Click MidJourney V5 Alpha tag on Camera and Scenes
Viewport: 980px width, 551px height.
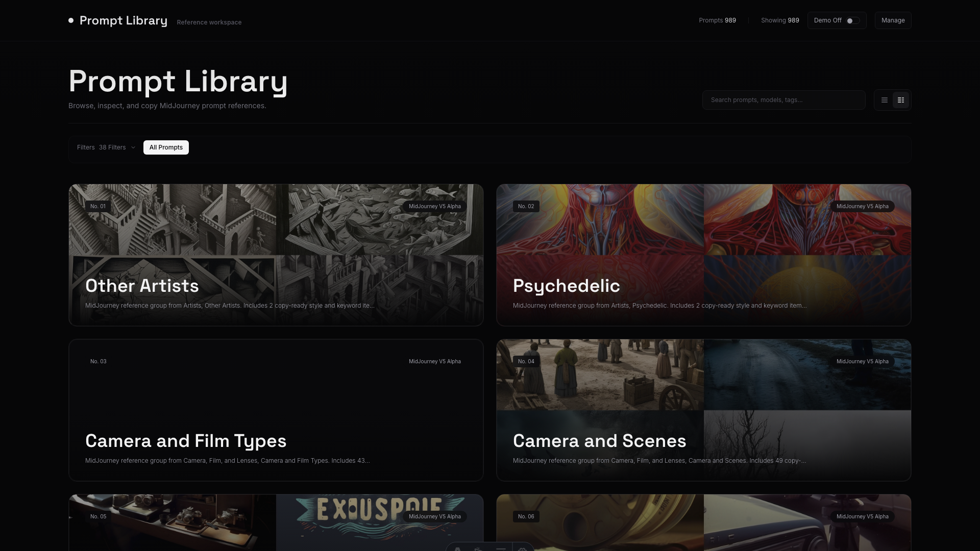tap(862, 362)
